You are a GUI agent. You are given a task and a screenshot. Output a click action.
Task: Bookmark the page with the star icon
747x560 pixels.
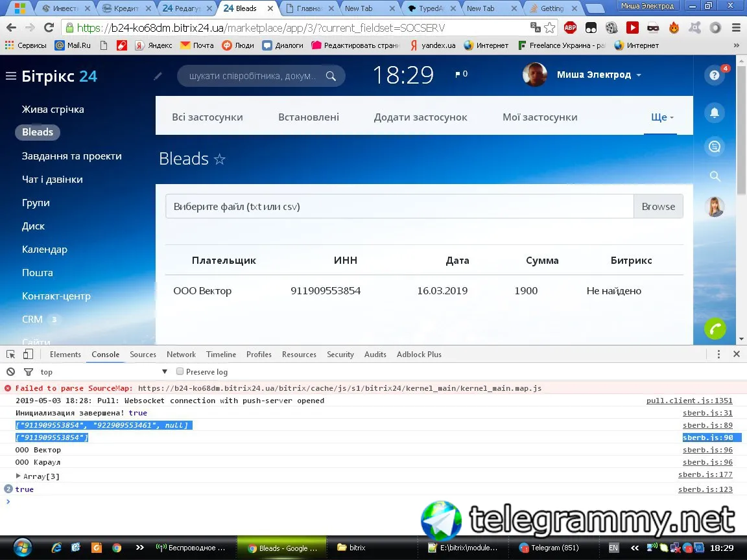pyautogui.click(x=549, y=28)
